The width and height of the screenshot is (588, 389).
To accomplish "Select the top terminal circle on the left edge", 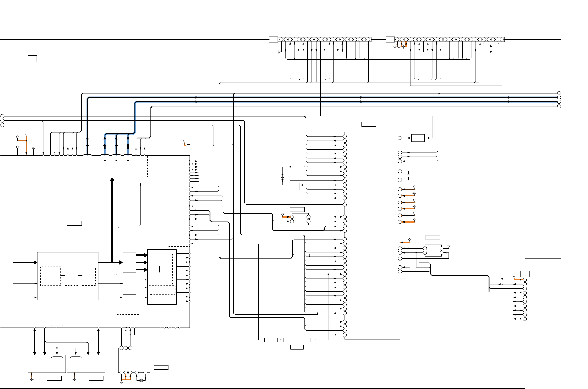I will pyautogui.click(x=2, y=116).
